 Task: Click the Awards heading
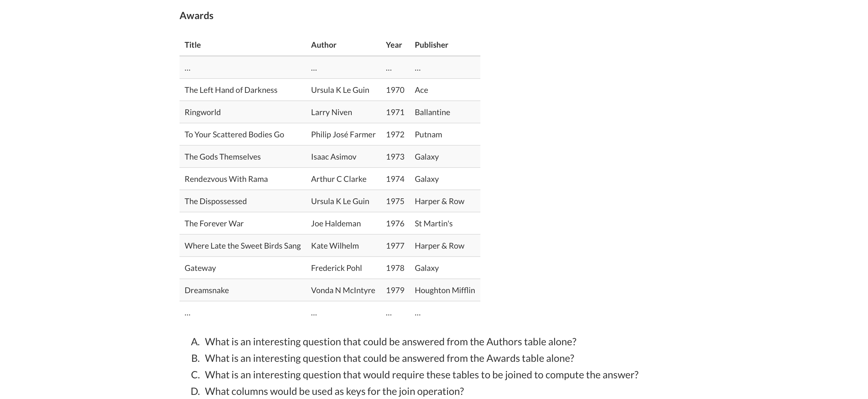tap(196, 16)
